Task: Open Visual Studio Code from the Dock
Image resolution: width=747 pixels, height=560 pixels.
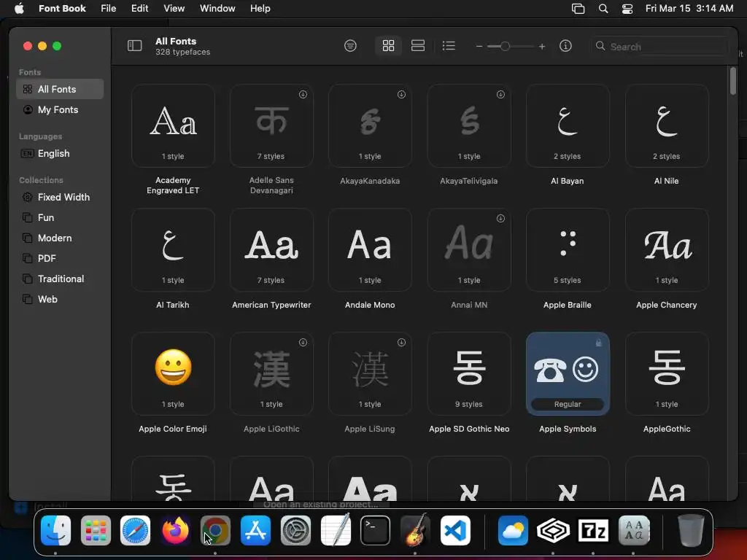Action: click(455, 530)
